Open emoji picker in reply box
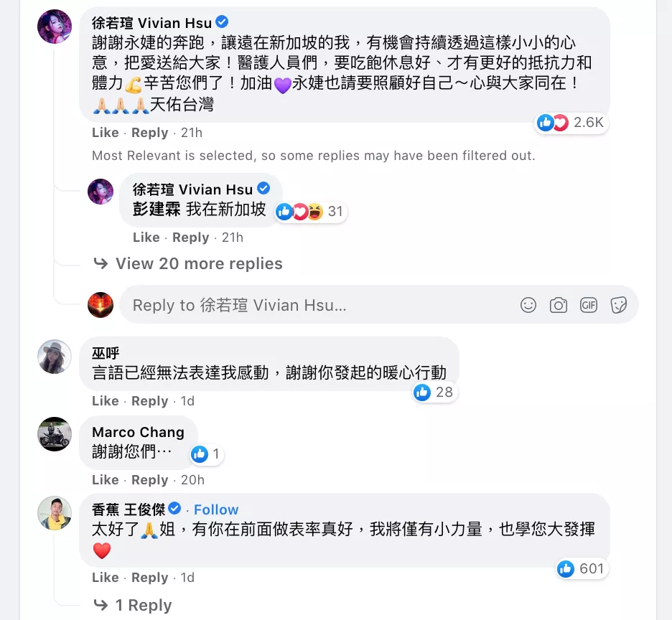The height and width of the screenshot is (620, 672). [x=528, y=305]
